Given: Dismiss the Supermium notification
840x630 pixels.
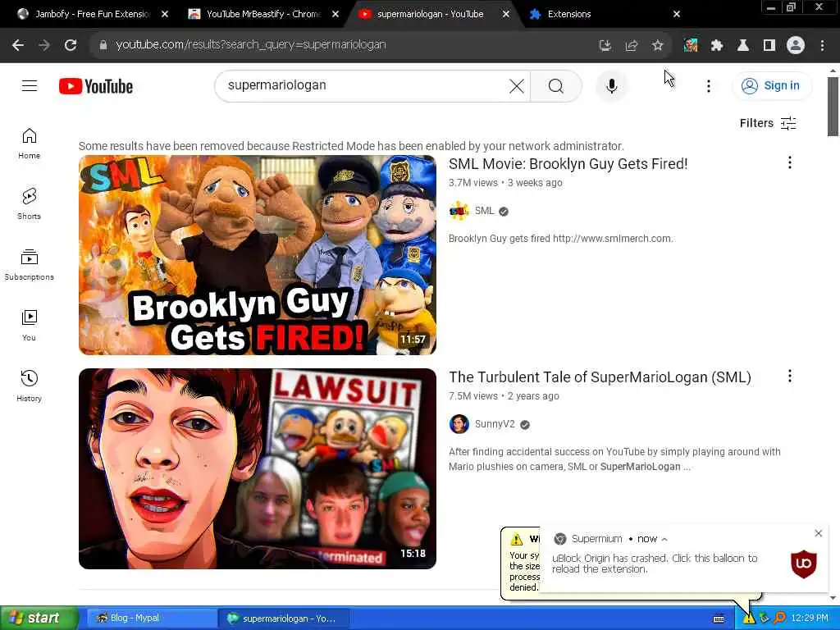Looking at the screenshot, I should click(x=818, y=533).
